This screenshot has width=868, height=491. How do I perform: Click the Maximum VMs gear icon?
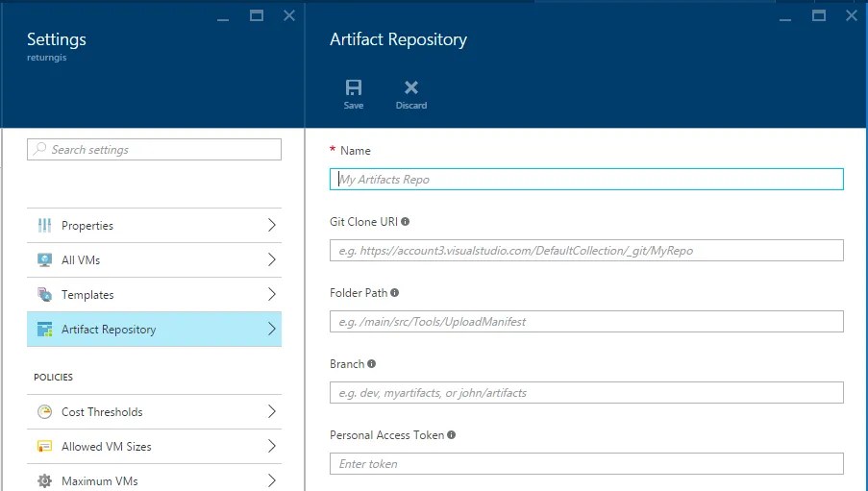[x=44, y=480]
